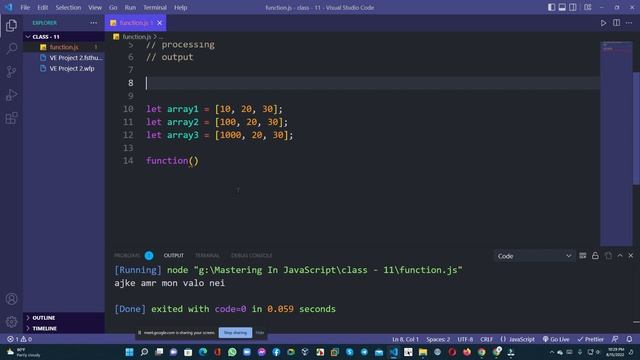Open the View menu
The width and height of the screenshot is (640, 360).
click(x=95, y=7)
